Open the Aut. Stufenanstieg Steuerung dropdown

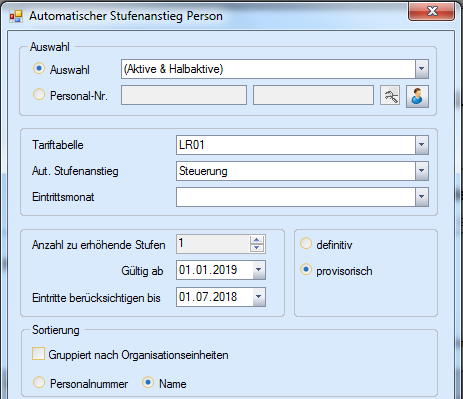pos(422,171)
